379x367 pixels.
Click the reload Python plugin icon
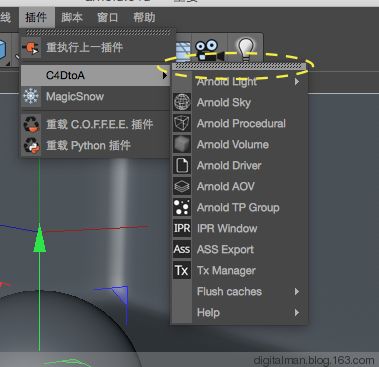(31, 145)
